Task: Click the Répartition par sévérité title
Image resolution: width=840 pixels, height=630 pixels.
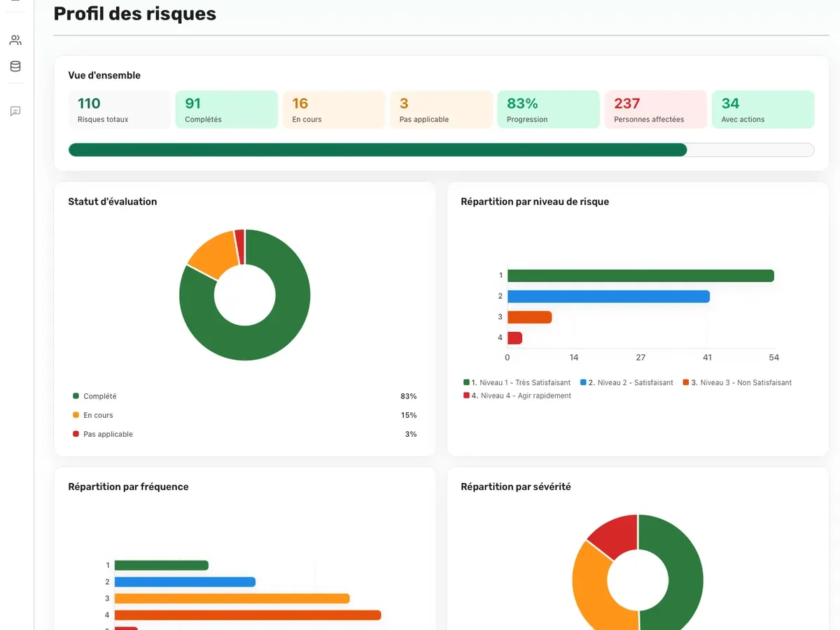Action: [x=516, y=486]
